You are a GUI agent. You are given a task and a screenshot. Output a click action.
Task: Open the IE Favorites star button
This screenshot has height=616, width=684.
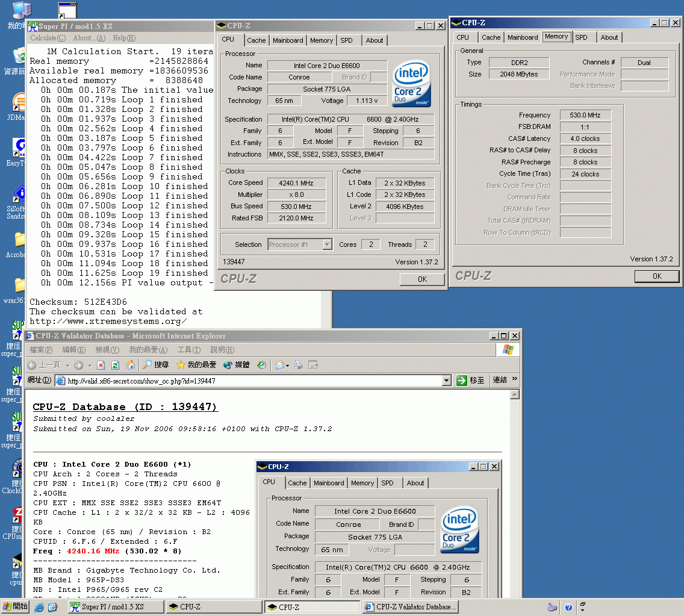(196, 365)
